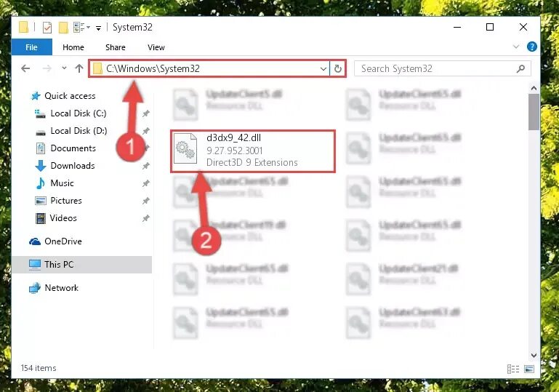Screen dimensions: 559x392
Task: Click the Network icon in sidebar
Action: [x=35, y=288]
